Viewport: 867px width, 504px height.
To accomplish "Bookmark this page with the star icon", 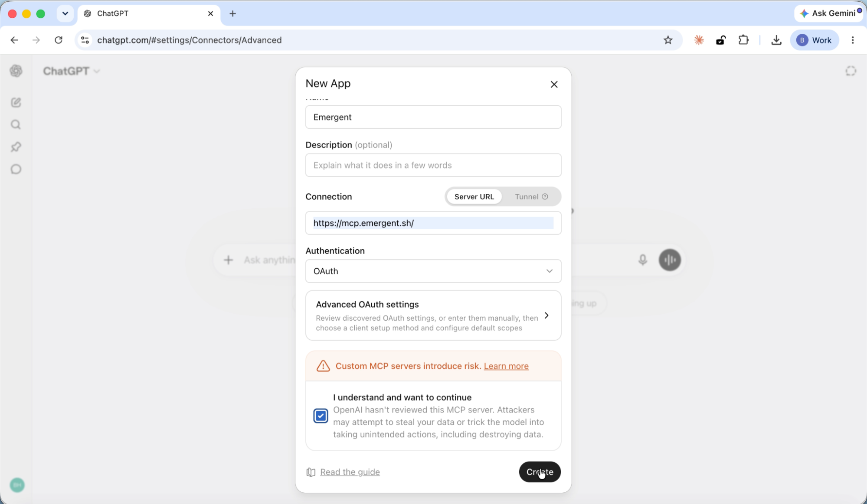I will (668, 40).
